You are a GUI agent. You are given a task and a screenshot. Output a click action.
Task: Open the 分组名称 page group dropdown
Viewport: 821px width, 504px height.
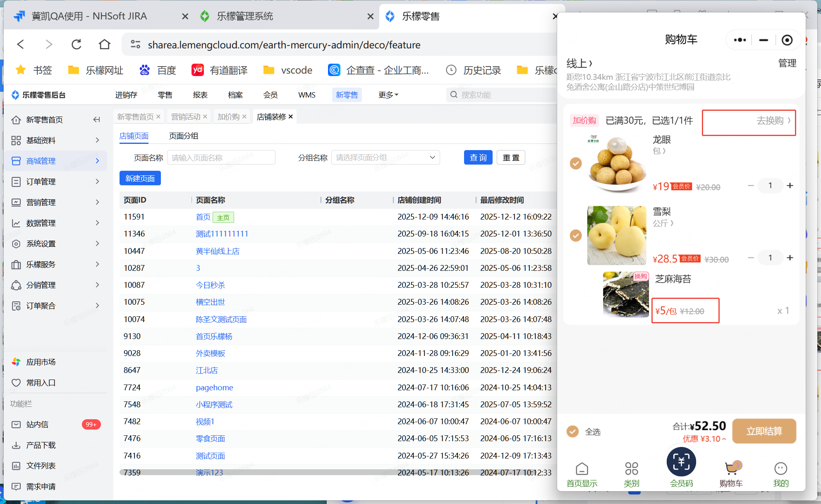[385, 158]
